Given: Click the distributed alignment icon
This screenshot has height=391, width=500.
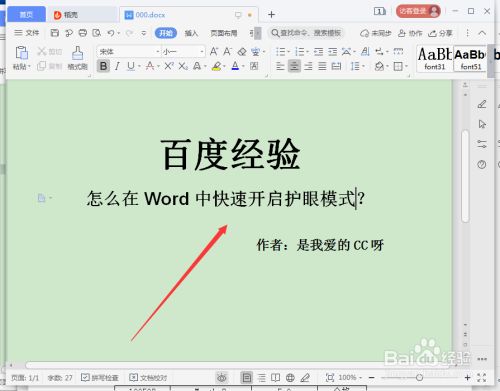Looking at the screenshot, I should pyautogui.click(x=336, y=66).
